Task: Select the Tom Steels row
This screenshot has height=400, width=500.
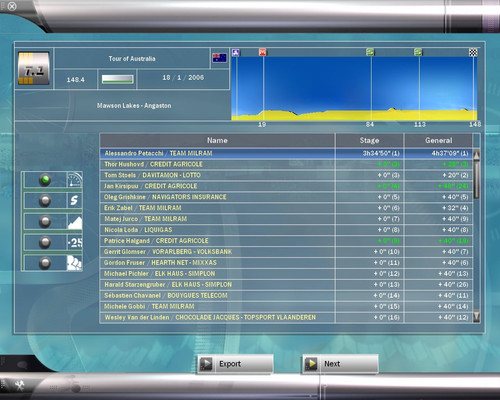Action: pos(286,175)
